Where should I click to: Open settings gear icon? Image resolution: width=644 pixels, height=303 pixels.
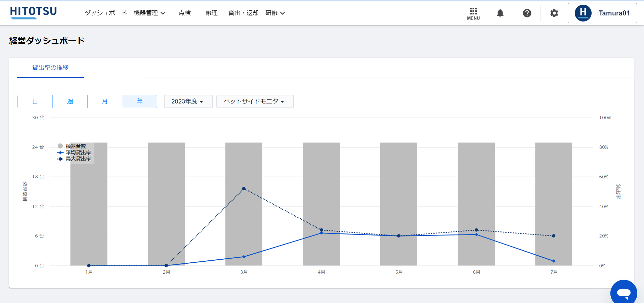pyautogui.click(x=554, y=13)
